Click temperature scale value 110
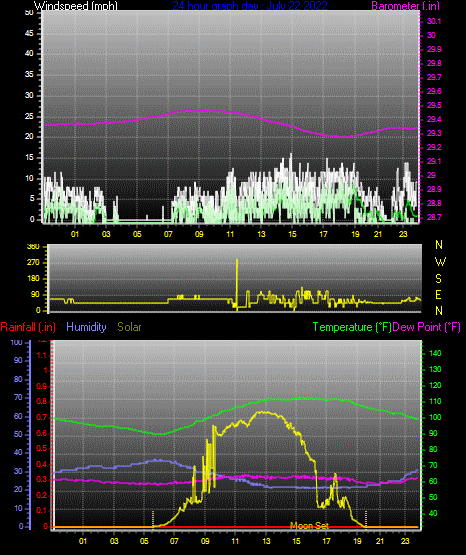The width and height of the screenshot is (466, 555). click(435, 401)
